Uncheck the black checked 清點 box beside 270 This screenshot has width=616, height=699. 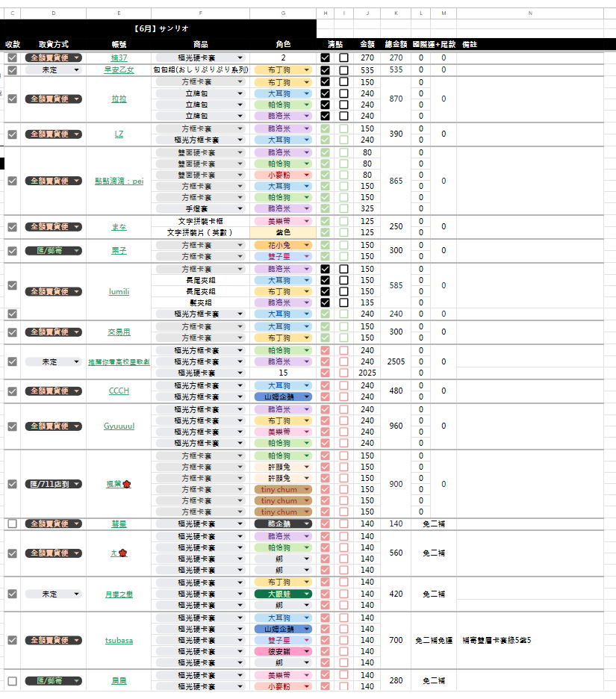[x=326, y=58]
